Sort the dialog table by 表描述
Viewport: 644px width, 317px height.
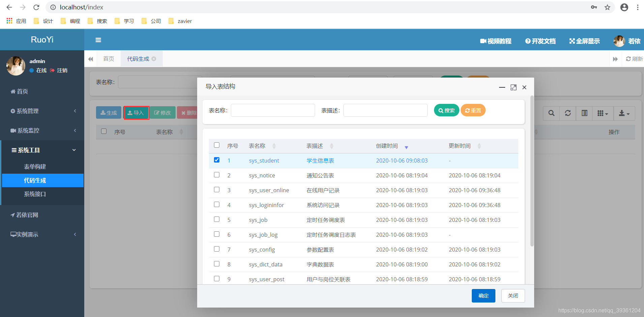319,146
